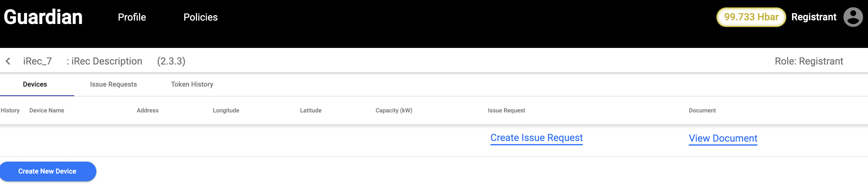Click the 99.733 Hbar balance badge
The width and height of the screenshot is (868, 188).
click(x=751, y=17)
